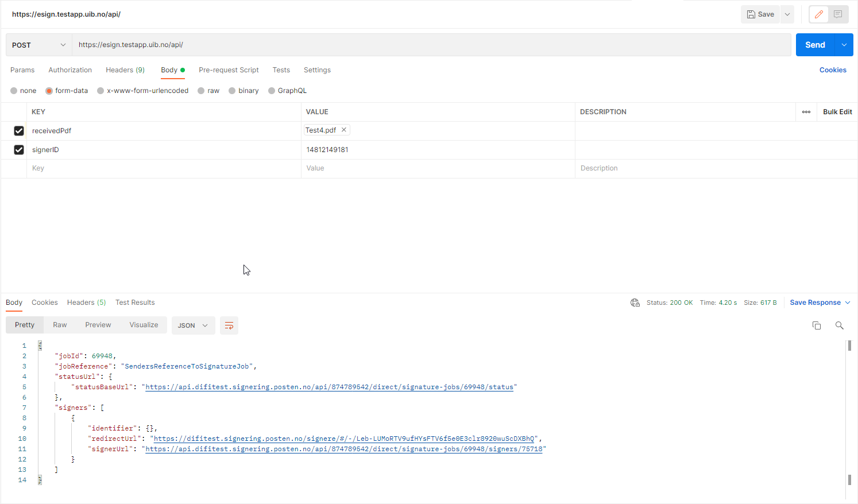Viewport: 858px width, 504px height.
Task: Click the empty Key input cell
Action: [x=164, y=168]
